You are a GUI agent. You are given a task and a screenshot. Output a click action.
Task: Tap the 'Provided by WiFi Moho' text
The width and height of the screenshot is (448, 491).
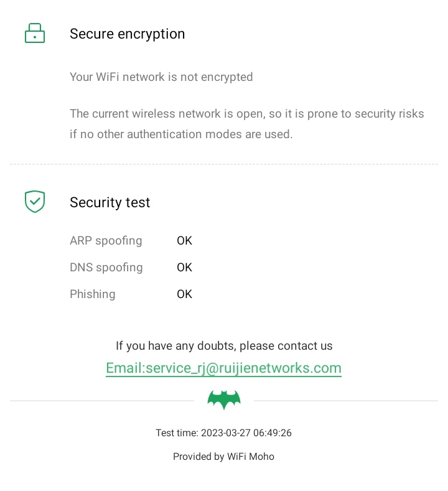pyautogui.click(x=223, y=456)
